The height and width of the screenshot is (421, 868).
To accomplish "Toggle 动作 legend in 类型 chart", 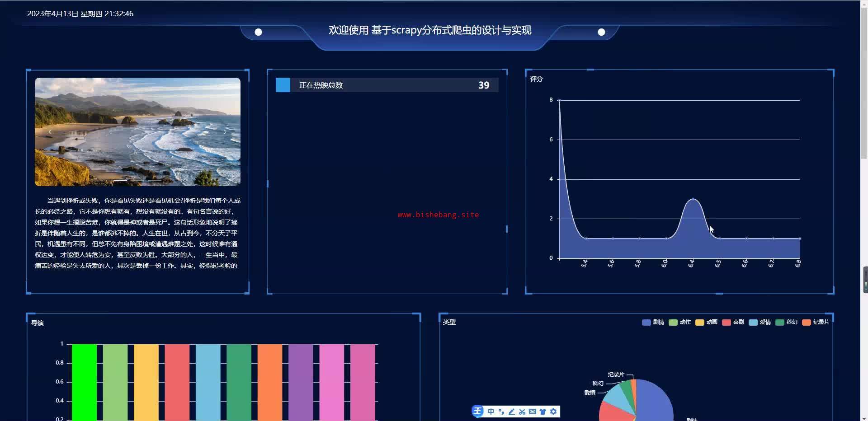I will pyautogui.click(x=680, y=322).
